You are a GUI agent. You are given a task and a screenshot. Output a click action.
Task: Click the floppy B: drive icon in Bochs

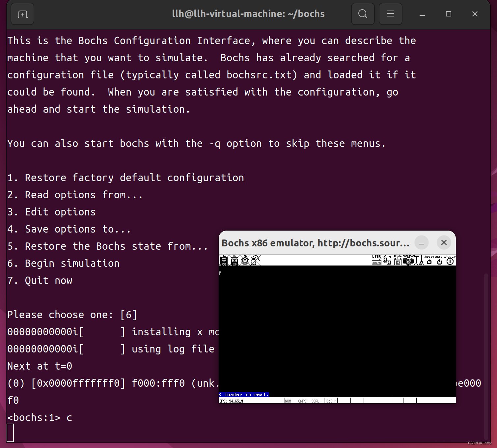[x=235, y=260]
